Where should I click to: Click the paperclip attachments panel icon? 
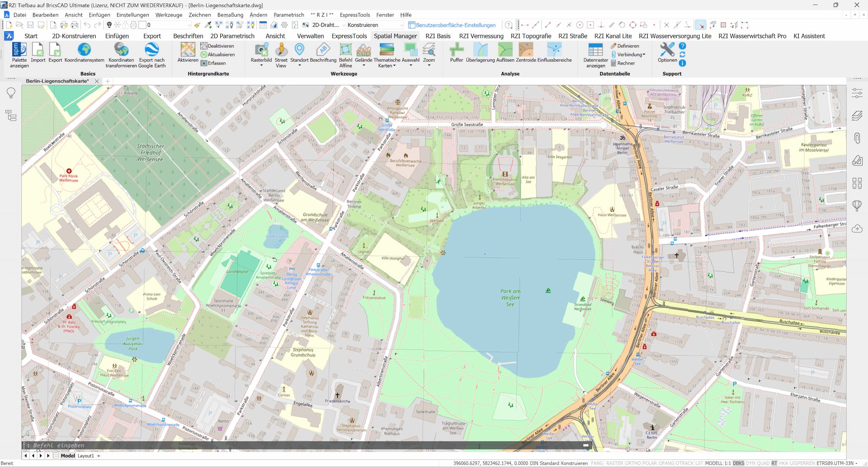[857, 138]
